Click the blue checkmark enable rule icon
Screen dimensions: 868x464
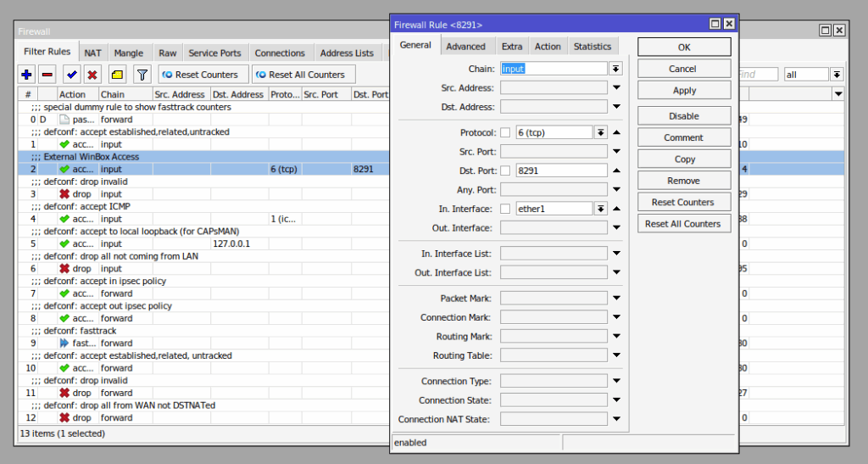(x=72, y=75)
